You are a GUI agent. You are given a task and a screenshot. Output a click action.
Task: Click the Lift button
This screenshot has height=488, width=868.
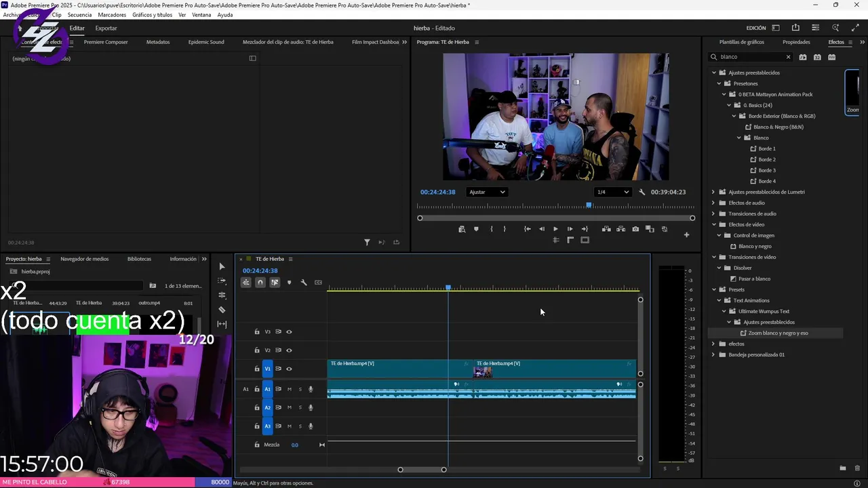(x=606, y=229)
